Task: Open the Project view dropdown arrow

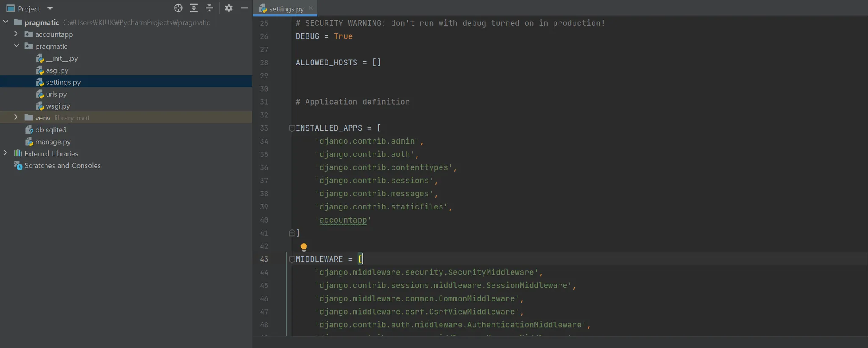Action: pos(50,8)
